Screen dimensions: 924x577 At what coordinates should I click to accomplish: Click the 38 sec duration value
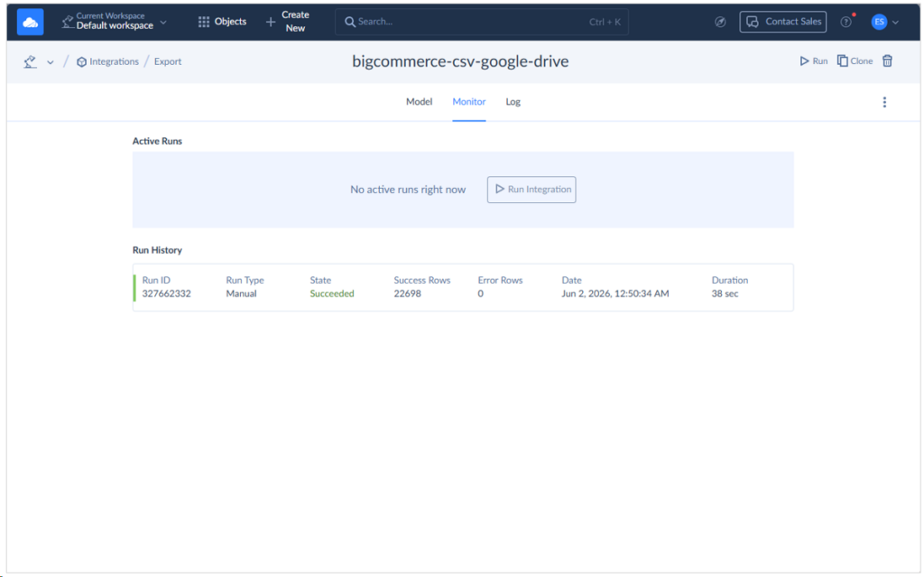(x=725, y=293)
